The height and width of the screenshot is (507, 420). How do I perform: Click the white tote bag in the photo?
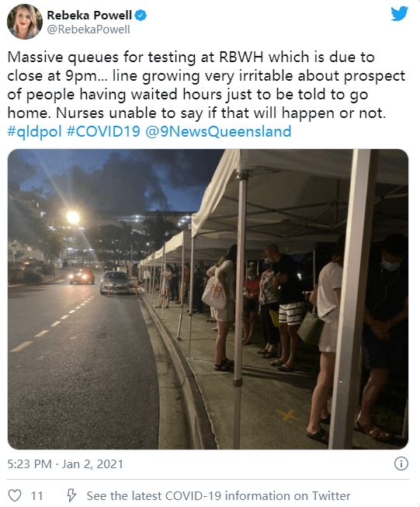click(x=213, y=293)
